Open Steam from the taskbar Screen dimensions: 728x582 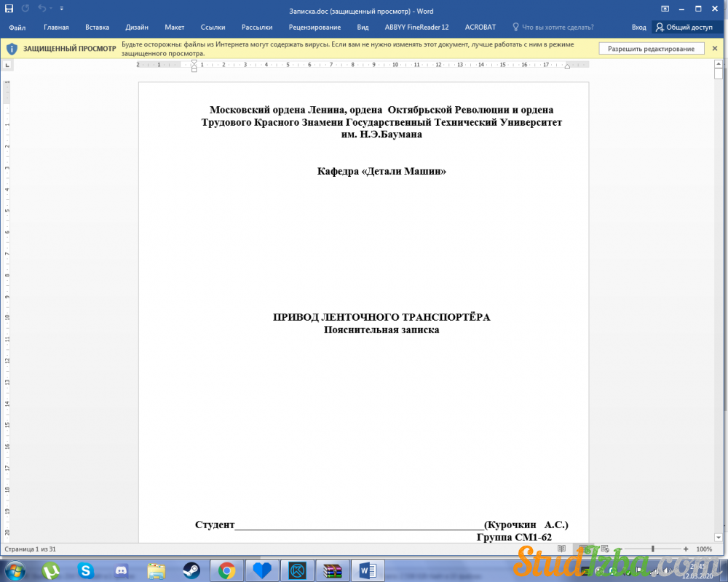tap(191, 570)
